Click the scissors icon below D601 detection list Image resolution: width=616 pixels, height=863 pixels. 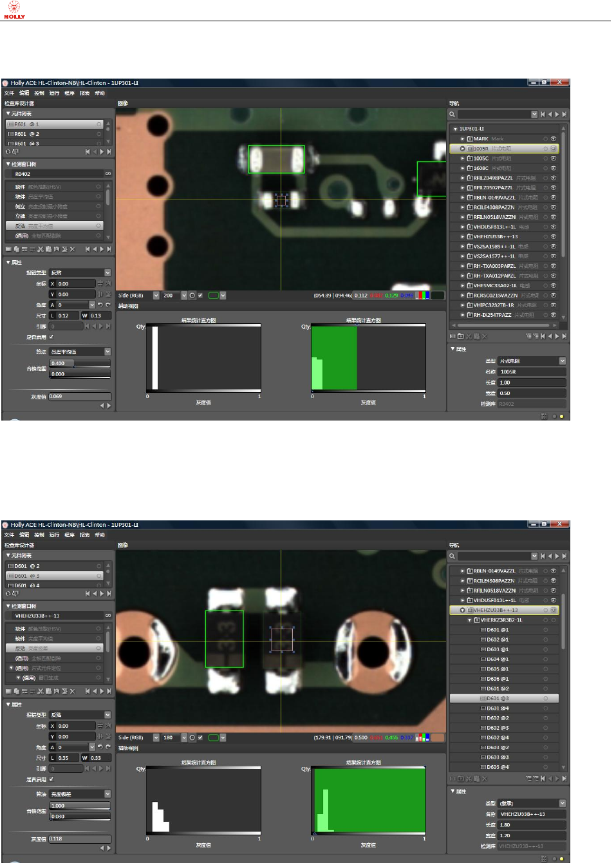(x=40, y=691)
